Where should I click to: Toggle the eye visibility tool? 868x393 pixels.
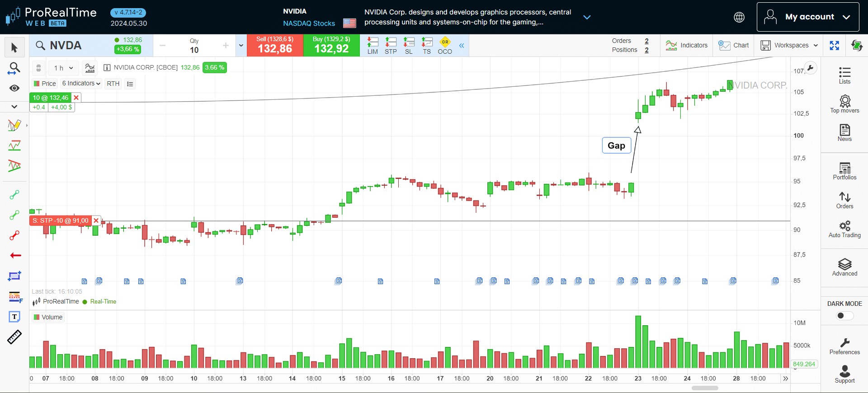click(x=14, y=88)
